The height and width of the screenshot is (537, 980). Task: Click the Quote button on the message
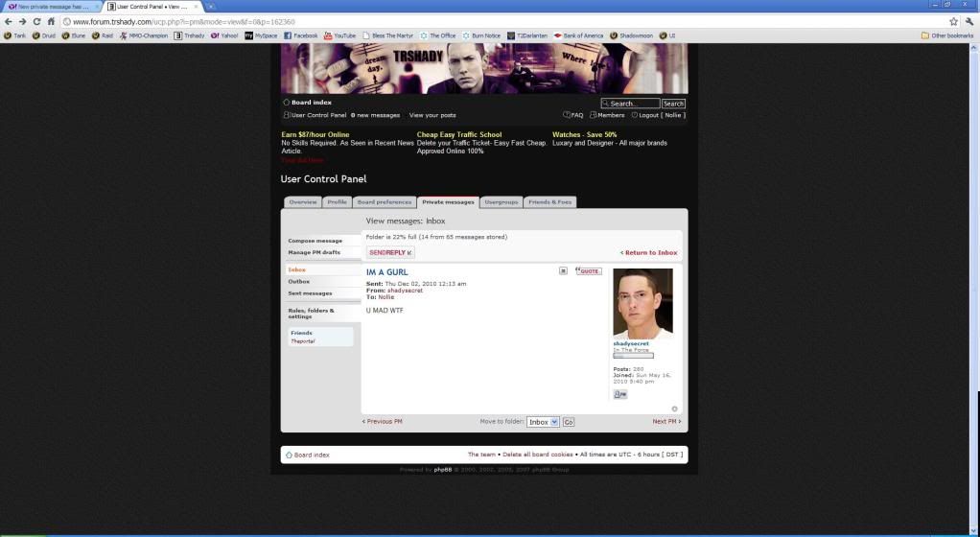[x=589, y=271]
